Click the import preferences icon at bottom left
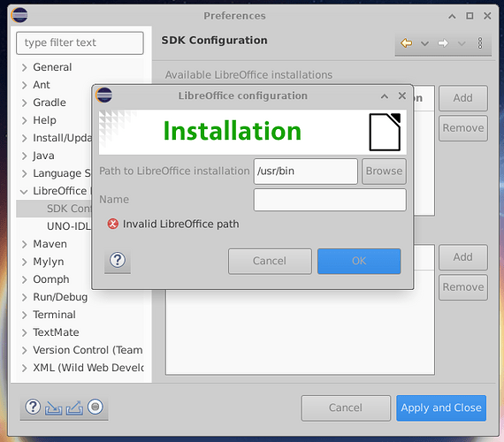Image resolution: width=504 pixels, height=442 pixels. (53, 408)
